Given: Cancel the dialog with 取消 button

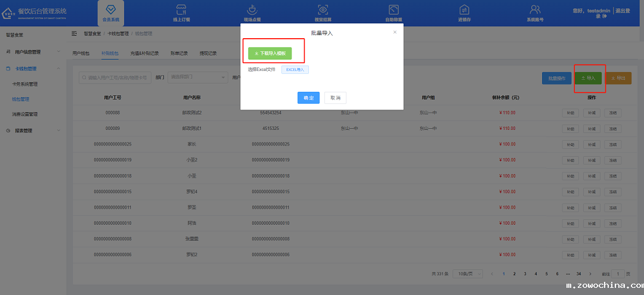Looking at the screenshot, I should coord(336,98).
